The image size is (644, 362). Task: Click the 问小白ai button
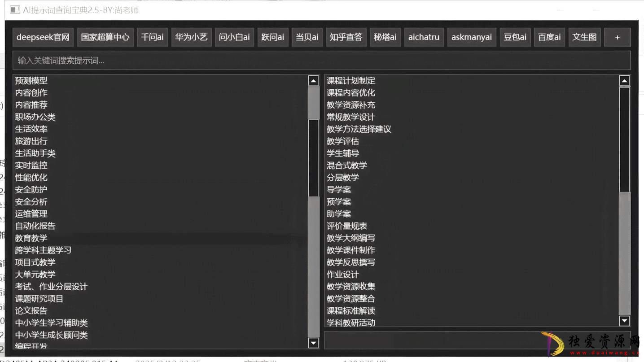click(234, 37)
